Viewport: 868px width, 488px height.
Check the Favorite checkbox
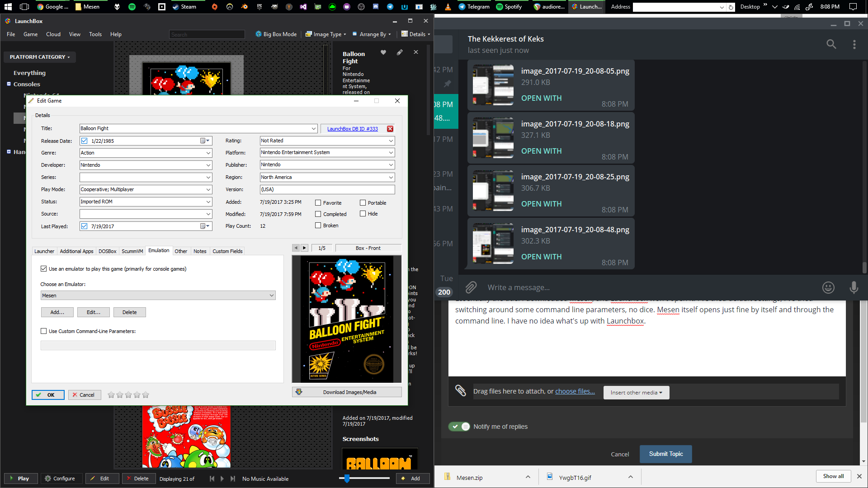[318, 203]
